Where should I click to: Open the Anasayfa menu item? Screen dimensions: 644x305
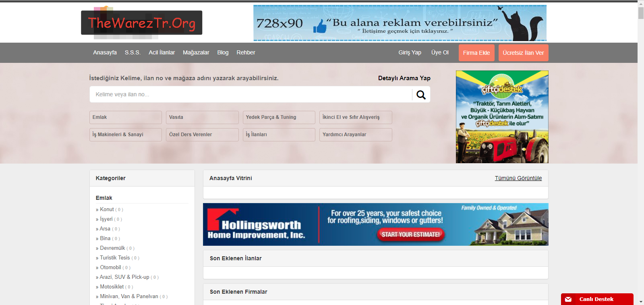pyautogui.click(x=105, y=53)
